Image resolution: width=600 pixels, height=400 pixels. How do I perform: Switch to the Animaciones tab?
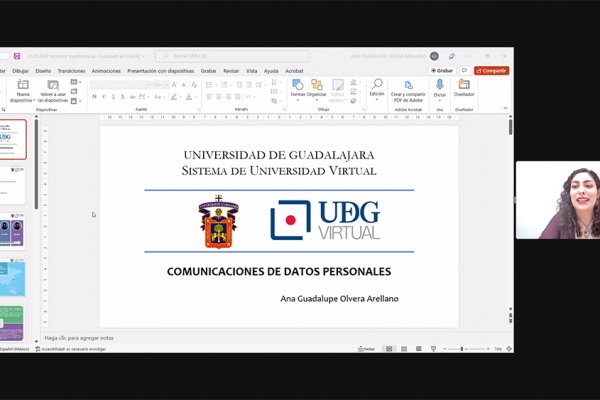point(106,71)
